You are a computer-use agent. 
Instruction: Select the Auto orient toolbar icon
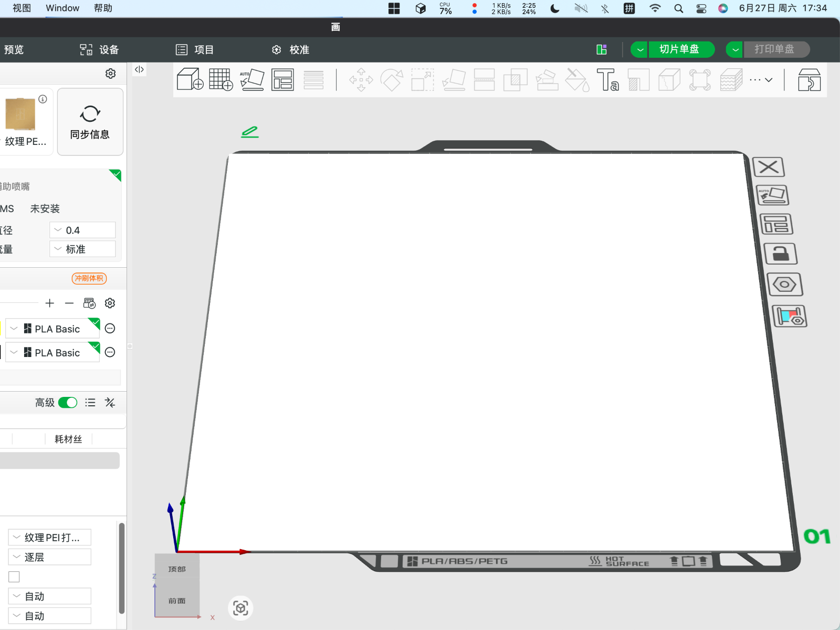click(252, 80)
